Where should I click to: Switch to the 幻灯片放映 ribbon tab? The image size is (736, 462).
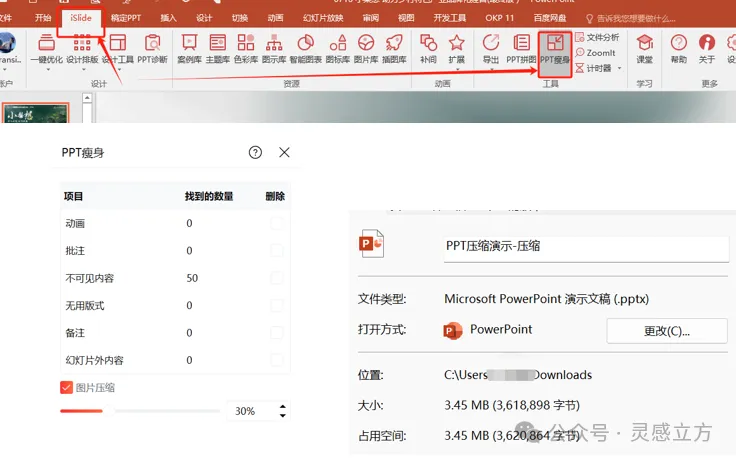coord(323,18)
